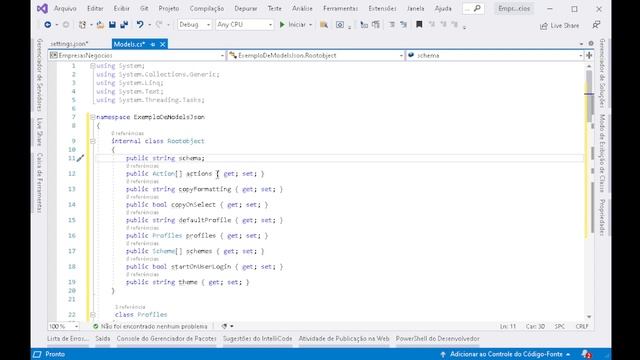Click the editor settings gear icon
Image resolution: width=640 pixels, height=360 pixels.
pos(591,43)
